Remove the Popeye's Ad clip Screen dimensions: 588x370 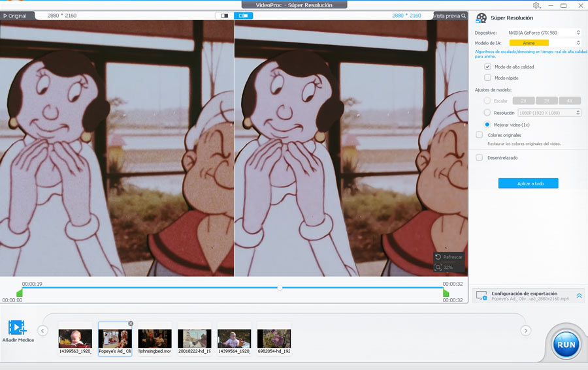(131, 323)
